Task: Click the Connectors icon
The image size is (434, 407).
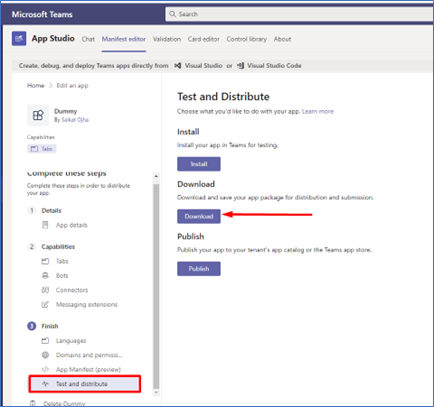Action: (x=45, y=290)
